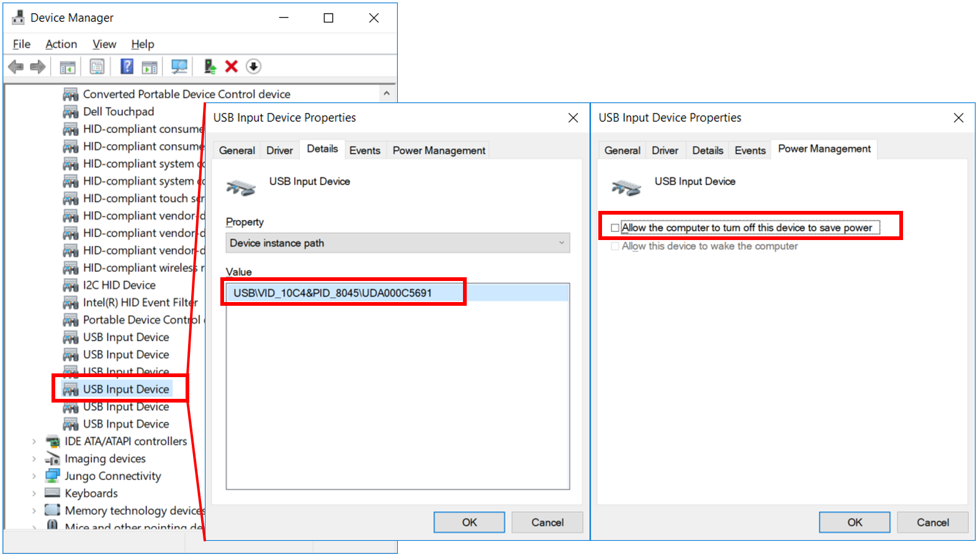Select the I2C HID Device entry
The height and width of the screenshot is (557, 980).
pos(119,285)
